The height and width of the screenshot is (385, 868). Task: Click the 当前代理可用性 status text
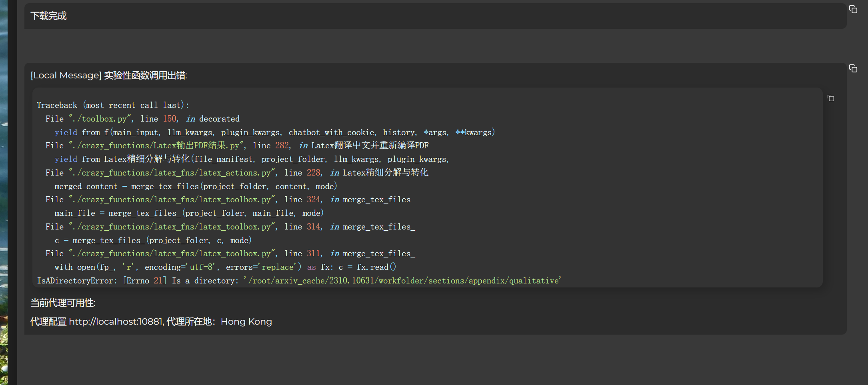pos(62,303)
